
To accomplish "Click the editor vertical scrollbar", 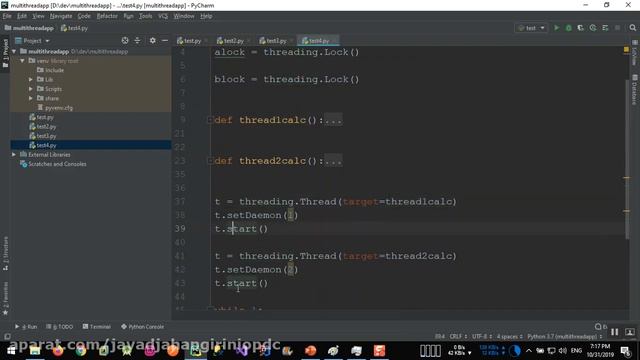I will (x=626, y=159).
